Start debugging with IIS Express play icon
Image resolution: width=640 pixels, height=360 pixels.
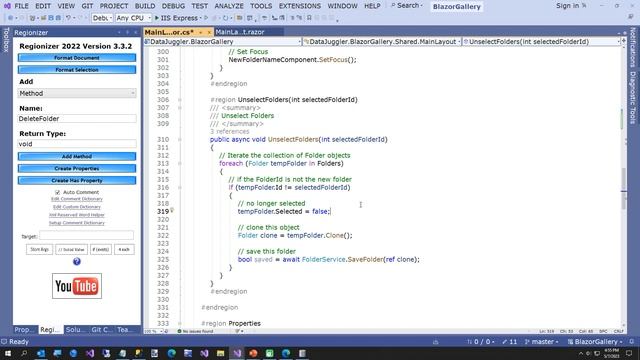(157, 18)
